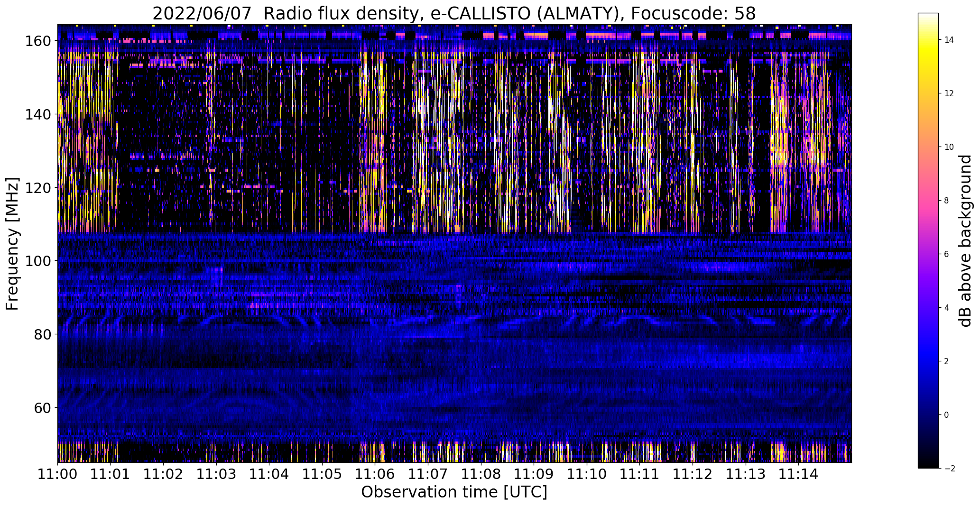Click the 11:06 time tick label
Viewport: 980px width, 506px height.
(375, 474)
